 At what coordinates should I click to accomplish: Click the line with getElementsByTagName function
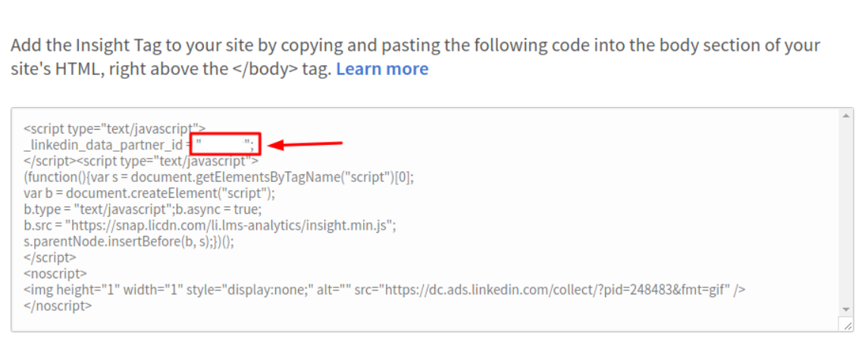tap(218, 177)
